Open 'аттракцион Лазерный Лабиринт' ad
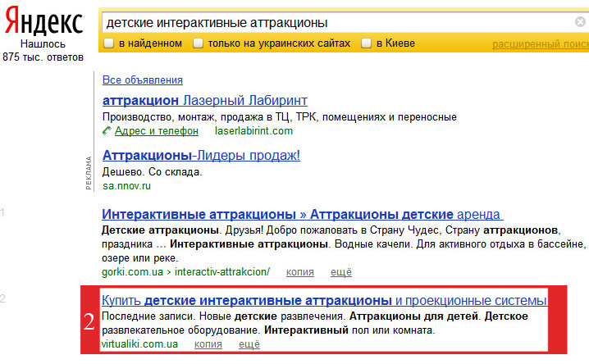Image resolution: width=589 pixels, height=364 pixels. point(205,101)
